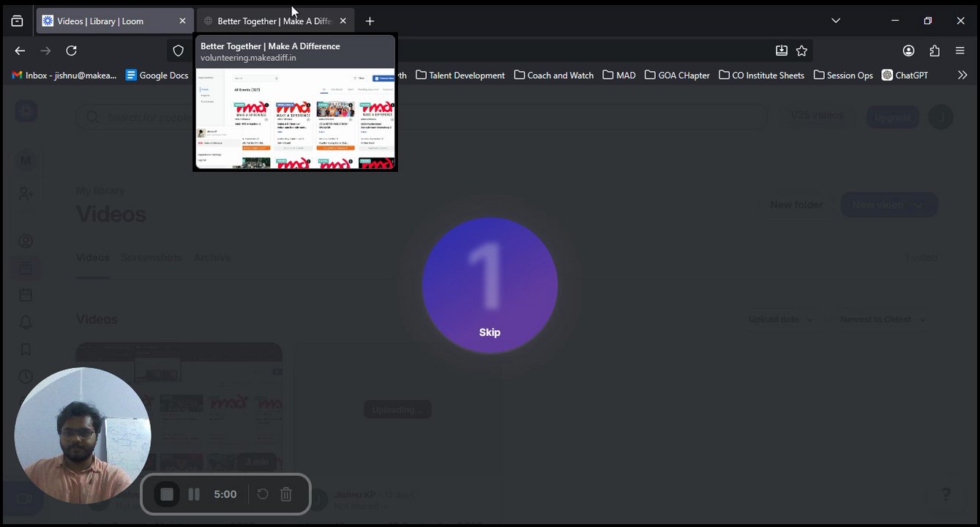Click the 5:00 recording timer

pos(225,495)
